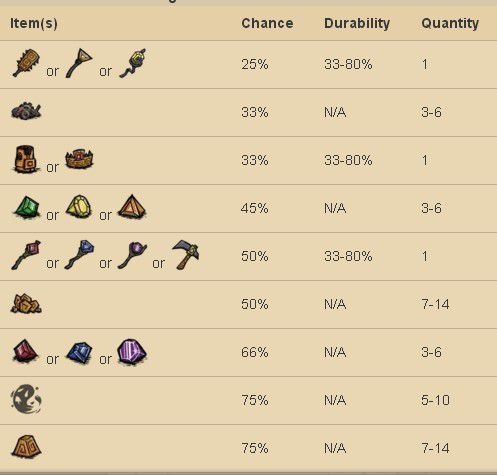Click the orange gem icon
The width and height of the screenshot is (497, 475).
point(132,207)
